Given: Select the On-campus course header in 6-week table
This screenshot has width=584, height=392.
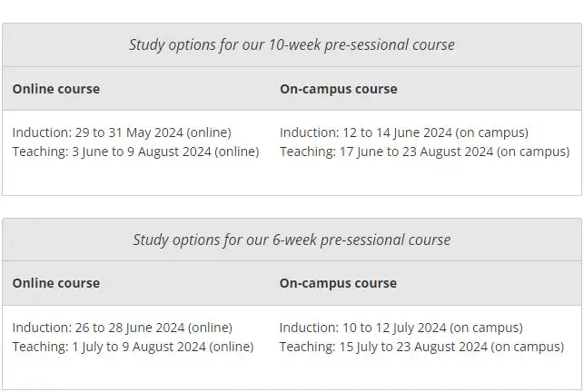Looking at the screenshot, I should [338, 283].
